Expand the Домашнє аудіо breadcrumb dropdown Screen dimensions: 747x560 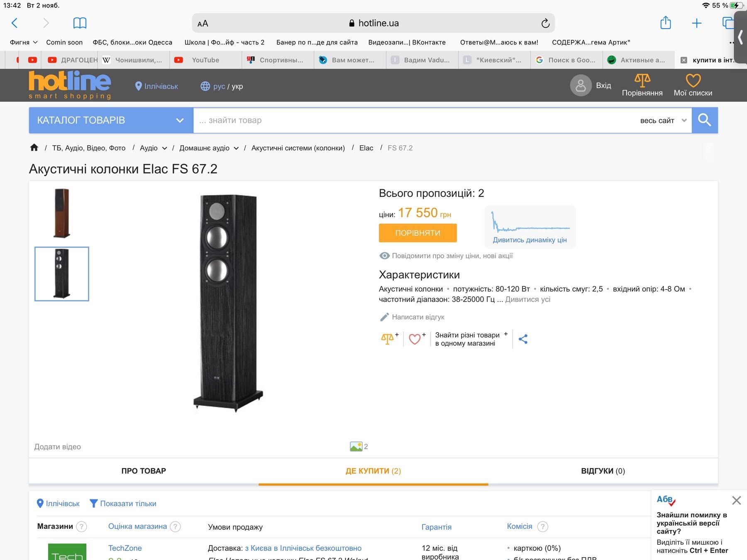coord(236,148)
